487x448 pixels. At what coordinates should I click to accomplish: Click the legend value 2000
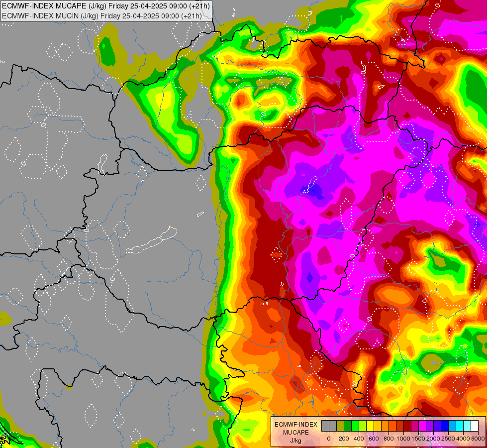434,439
